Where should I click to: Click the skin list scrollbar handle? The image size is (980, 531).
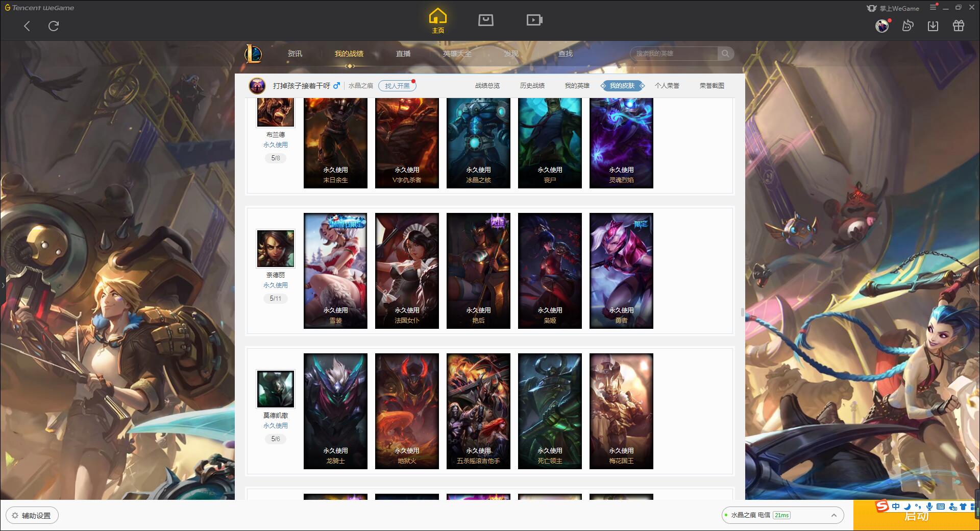pos(743,312)
